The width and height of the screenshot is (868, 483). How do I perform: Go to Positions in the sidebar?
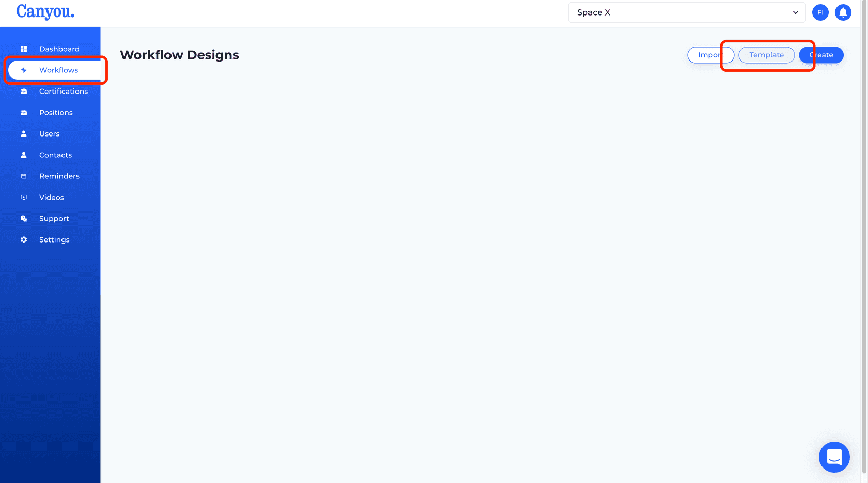click(x=56, y=113)
